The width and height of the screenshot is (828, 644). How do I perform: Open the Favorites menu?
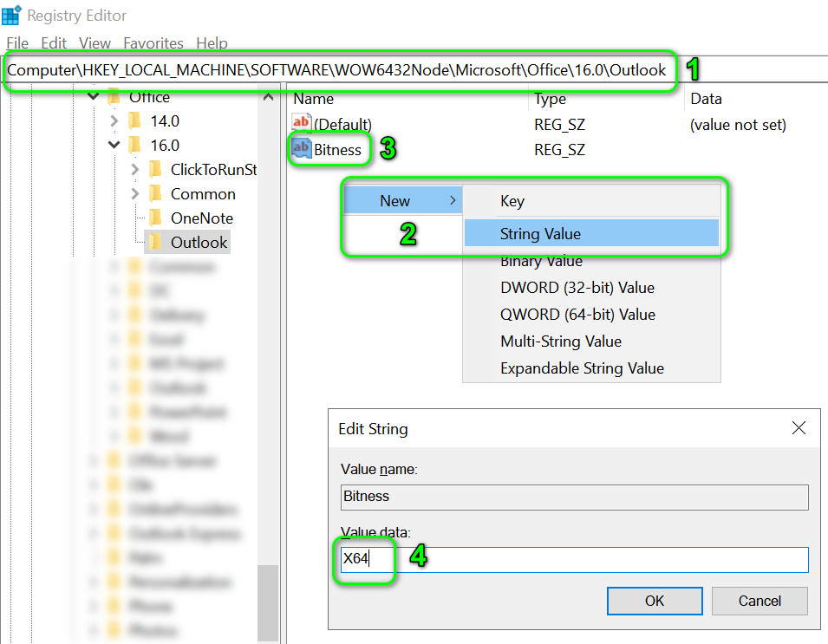tap(153, 42)
